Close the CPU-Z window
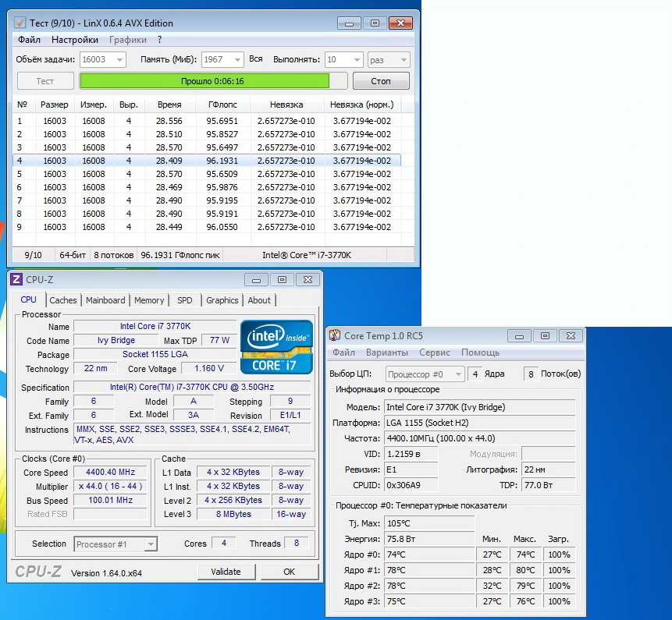 coord(308,280)
